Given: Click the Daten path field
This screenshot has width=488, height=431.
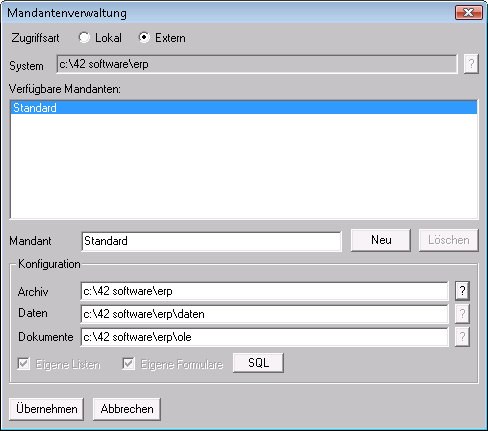Looking at the screenshot, I should click(x=264, y=314).
